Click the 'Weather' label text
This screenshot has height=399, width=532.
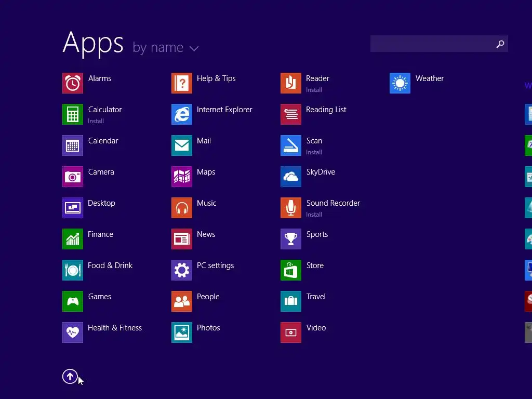pyautogui.click(x=430, y=78)
